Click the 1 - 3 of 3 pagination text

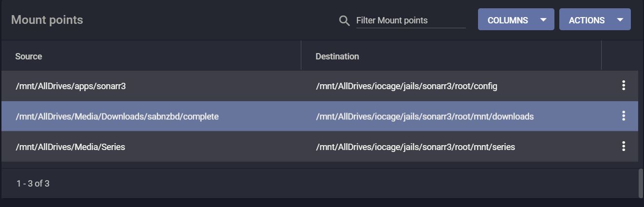point(33,184)
